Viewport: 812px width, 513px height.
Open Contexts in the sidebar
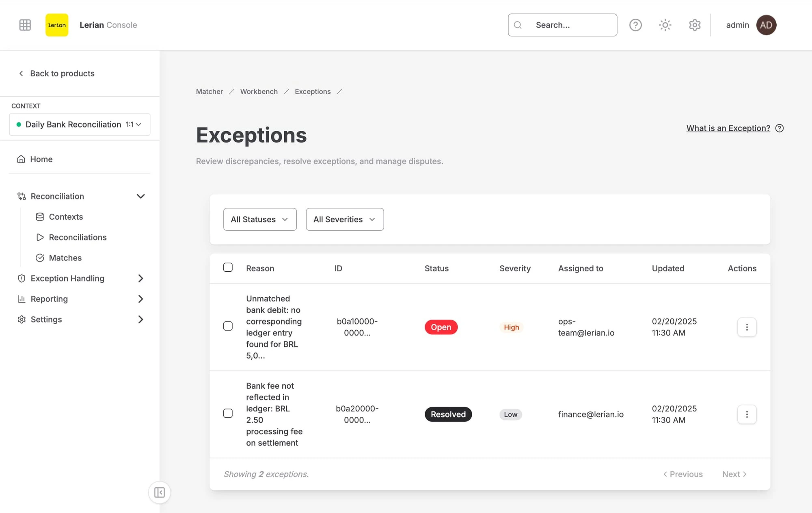click(66, 217)
